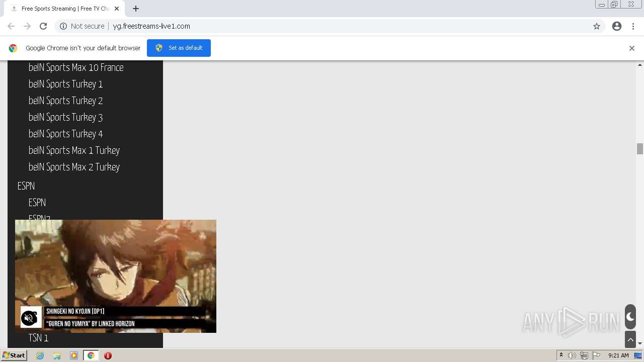The height and width of the screenshot is (362, 644).
Task: Open the red Opera taskbar icon
Action: click(x=108, y=355)
